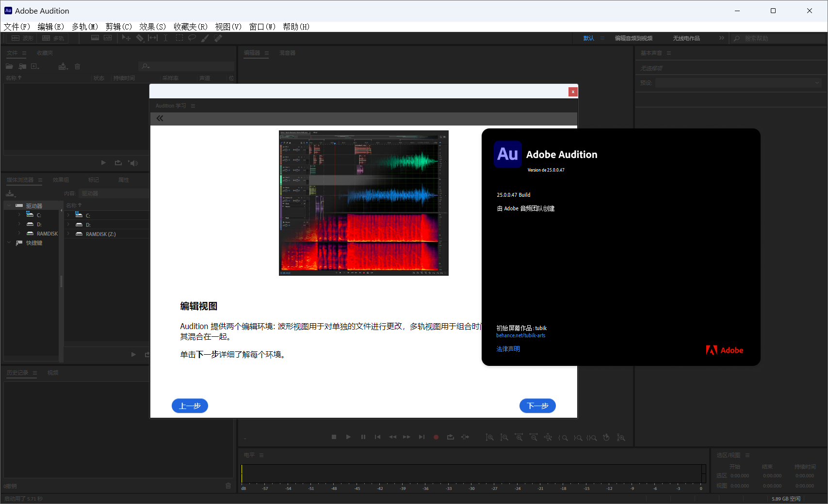Click 上一步 in the learn dialog

tap(190, 406)
